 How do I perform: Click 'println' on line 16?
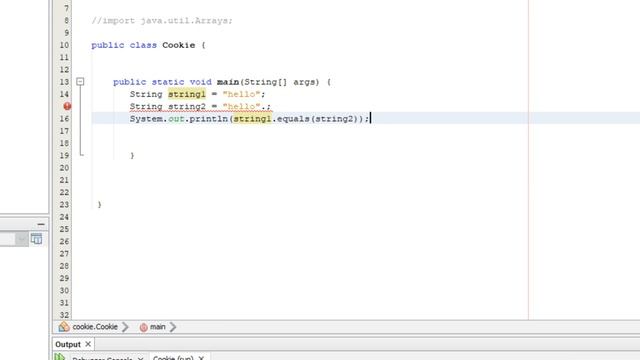point(209,119)
